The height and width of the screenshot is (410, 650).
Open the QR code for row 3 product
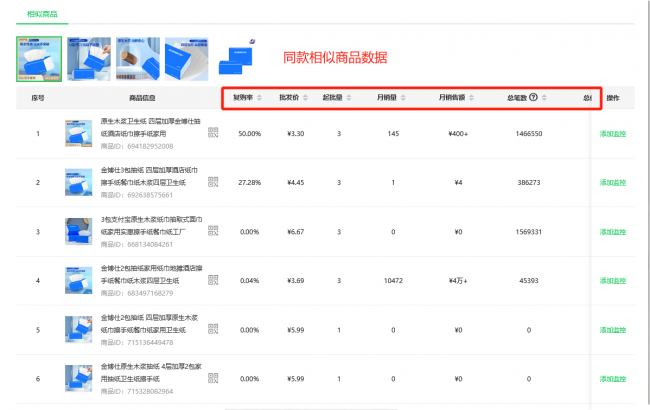pyautogui.click(x=213, y=231)
